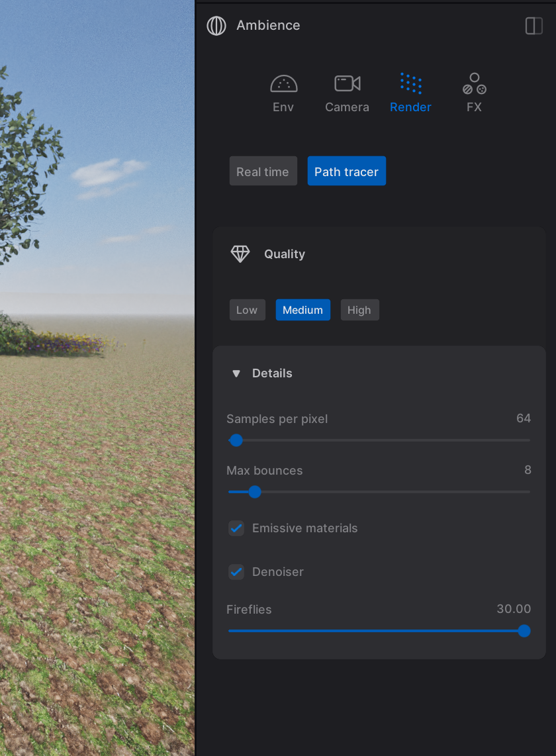The image size is (556, 756).
Task: Click the Fireflies value 30.00
Action: (x=514, y=609)
